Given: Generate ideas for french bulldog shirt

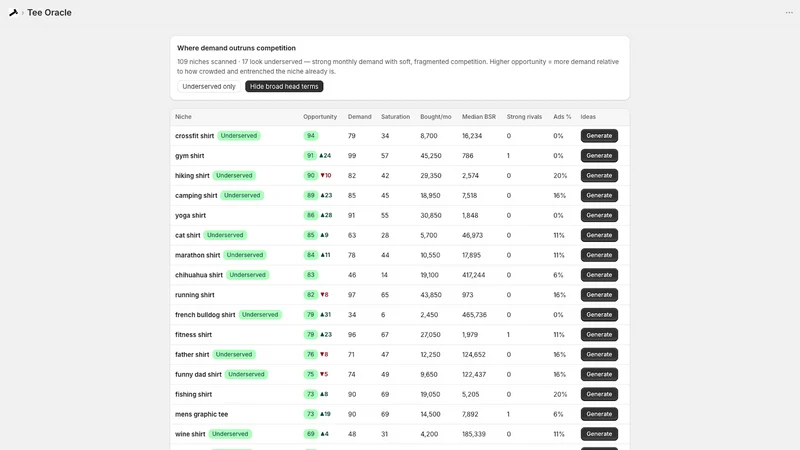Looking at the screenshot, I should coord(599,315).
